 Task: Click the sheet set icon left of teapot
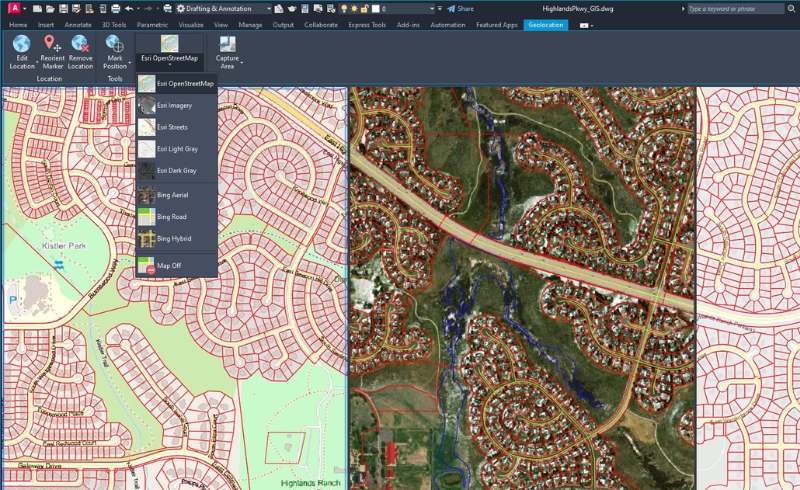coord(279,9)
